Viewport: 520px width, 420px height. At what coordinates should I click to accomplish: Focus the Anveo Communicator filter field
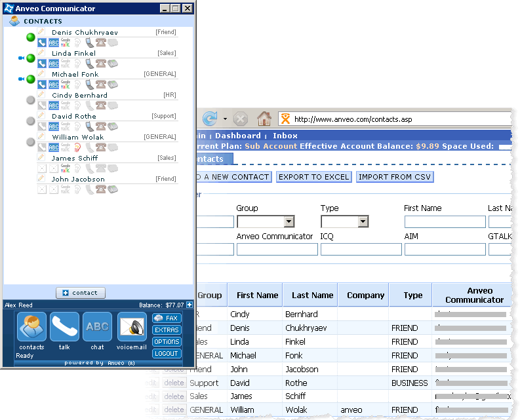(x=277, y=249)
